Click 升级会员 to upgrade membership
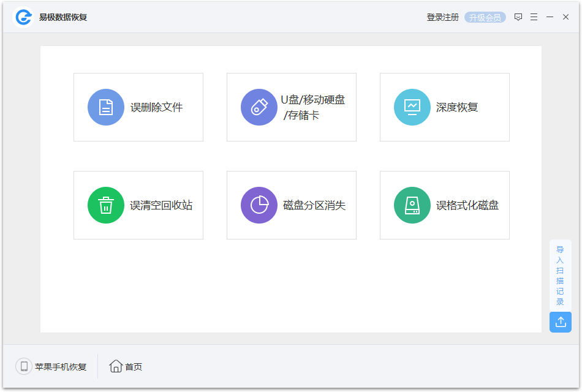Screen dimensions: 582x392 pyautogui.click(x=485, y=17)
